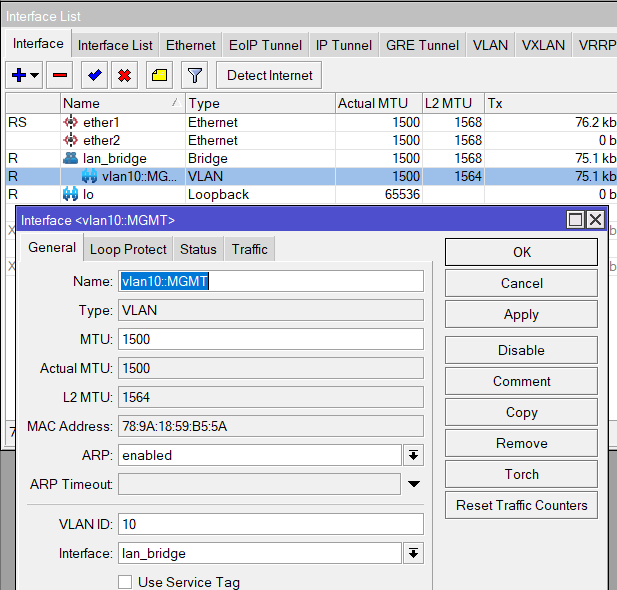Click the blue checkmark Enable icon
The height and width of the screenshot is (590, 617).
[94, 75]
